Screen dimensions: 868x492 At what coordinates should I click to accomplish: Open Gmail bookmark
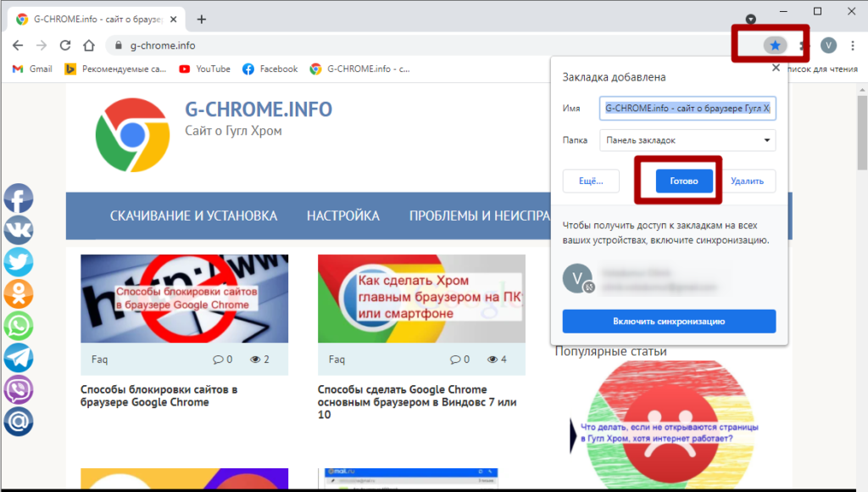pos(32,69)
